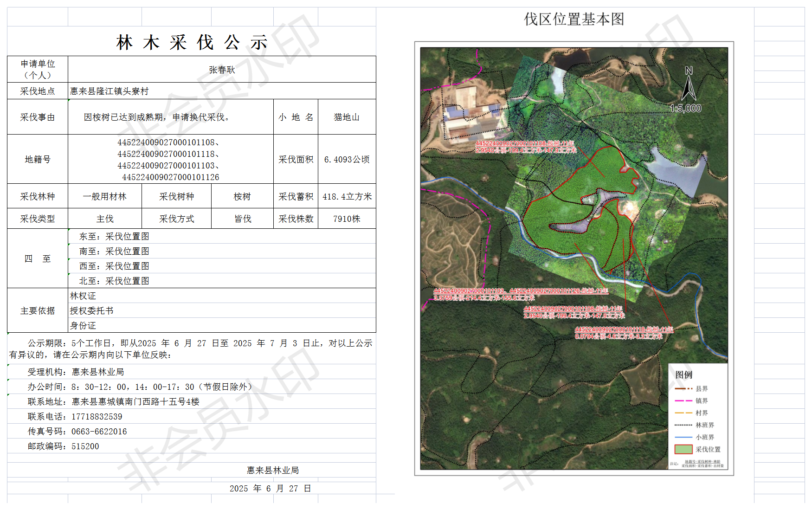Click the 采伐树种 label cell
This screenshot has width=812, height=510.
pyautogui.click(x=176, y=196)
